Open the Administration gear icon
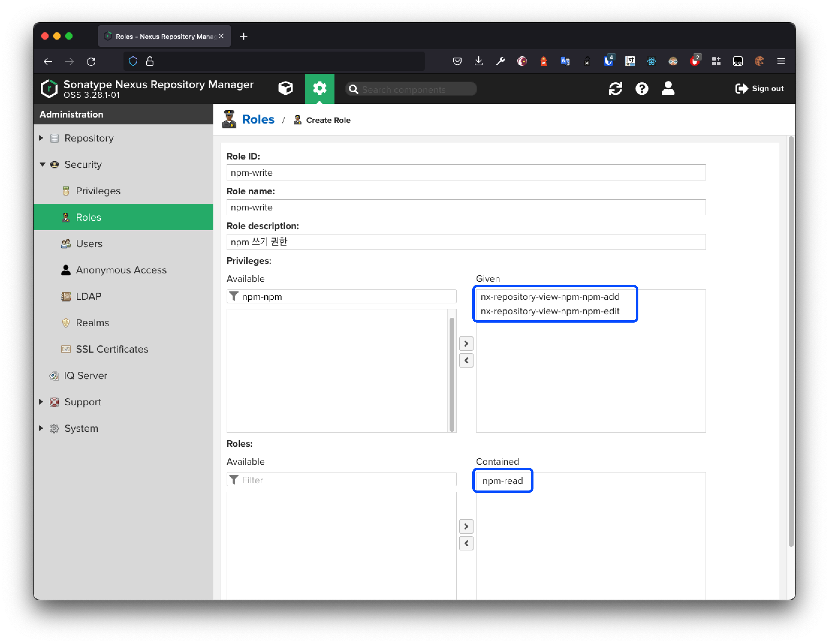The height and width of the screenshot is (644, 829). pyautogui.click(x=319, y=88)
